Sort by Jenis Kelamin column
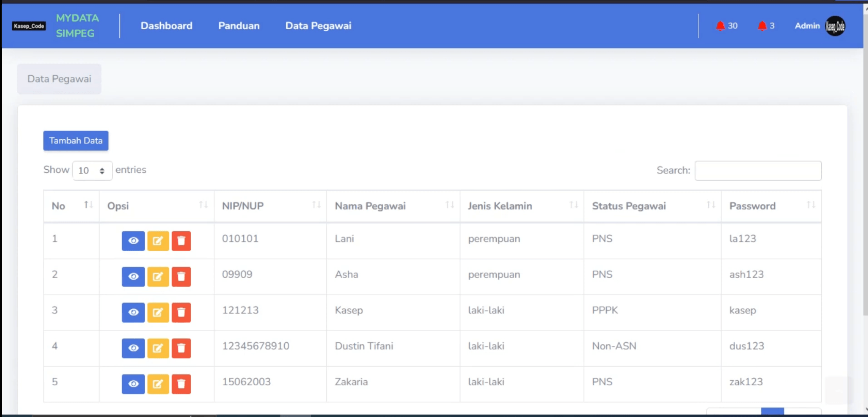 click(x=522, y=206)
